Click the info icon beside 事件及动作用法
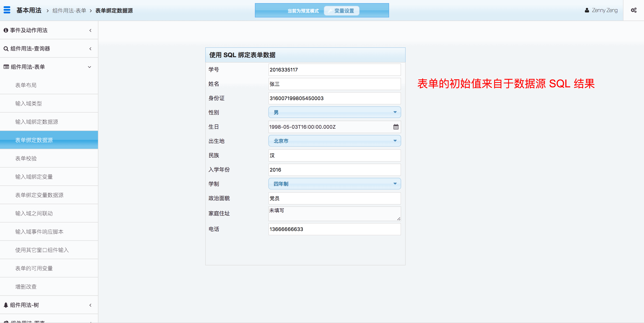Screen dimensions: 644x323 tap(6, 30)
